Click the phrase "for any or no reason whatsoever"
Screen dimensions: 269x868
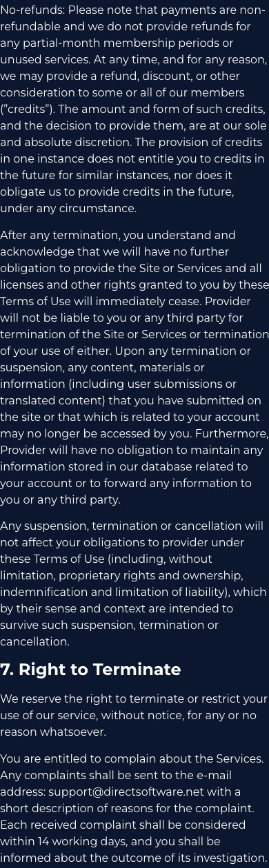click(134, 723)
